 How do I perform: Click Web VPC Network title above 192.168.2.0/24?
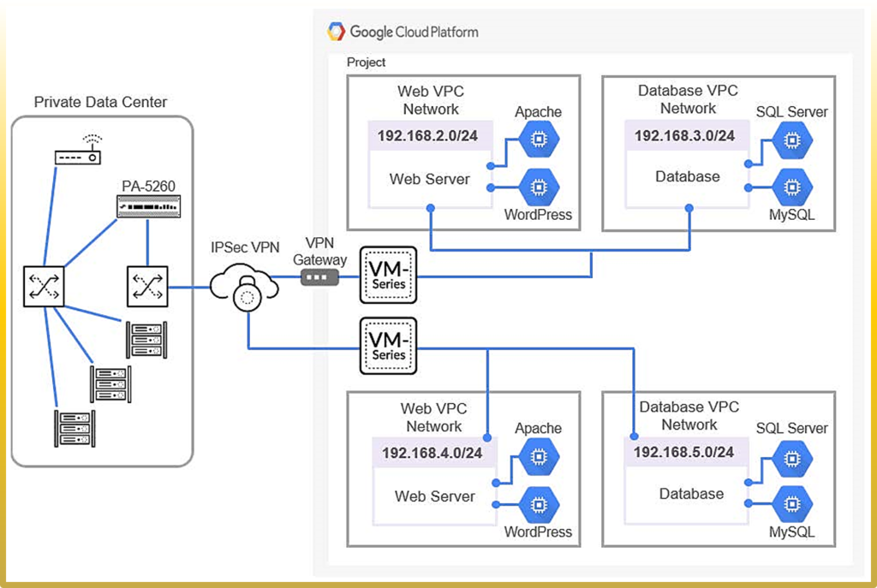pos(431,100)
